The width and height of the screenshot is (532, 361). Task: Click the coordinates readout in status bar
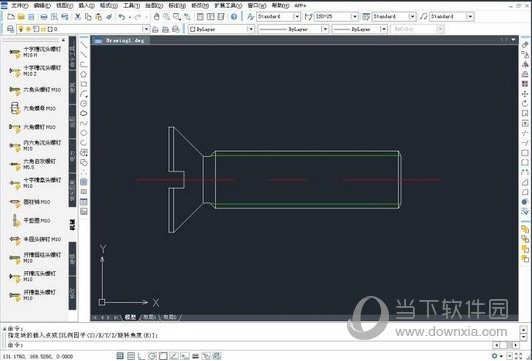coord(38,356)
